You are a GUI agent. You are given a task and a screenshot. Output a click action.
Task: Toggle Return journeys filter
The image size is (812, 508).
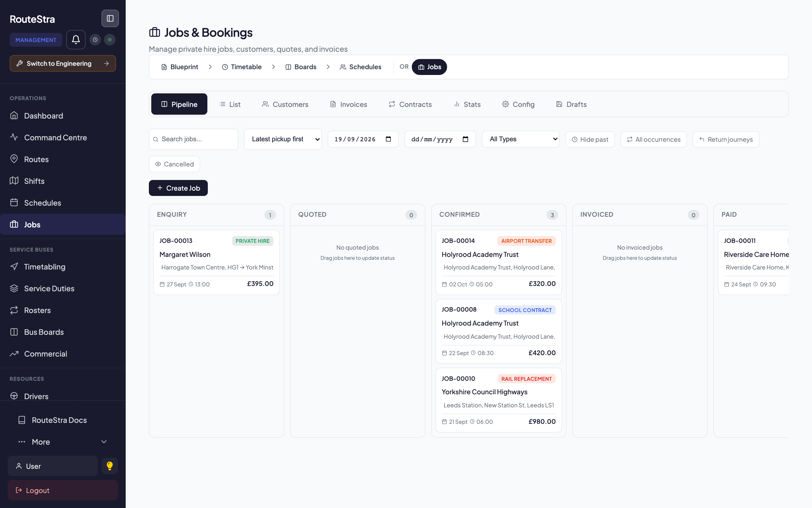(725, 139)
